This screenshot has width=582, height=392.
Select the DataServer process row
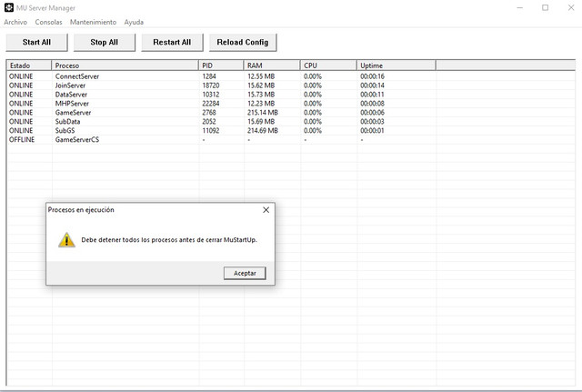pos(291,95)
